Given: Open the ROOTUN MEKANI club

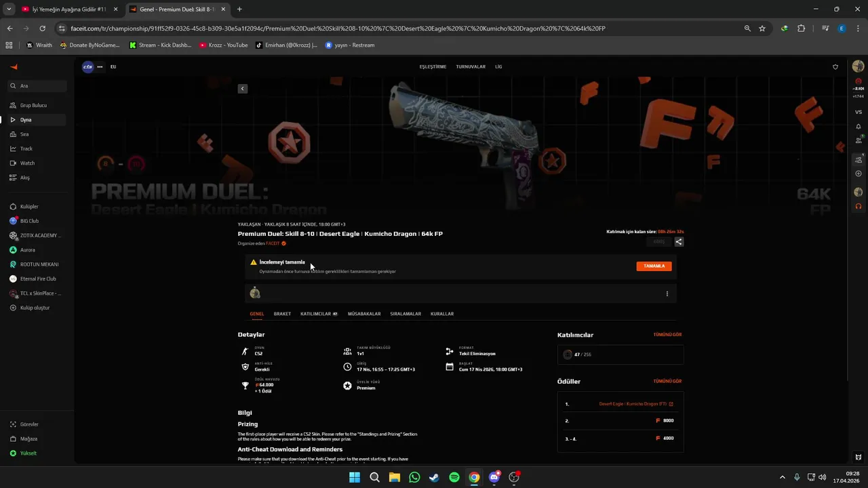Looking at the screenshot, I should (x=37, y=264).
